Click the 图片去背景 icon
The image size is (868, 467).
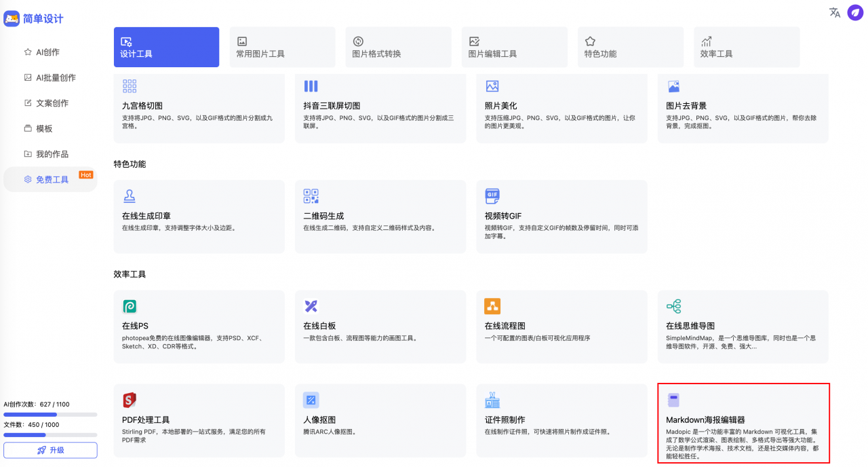tap(673, 86)
